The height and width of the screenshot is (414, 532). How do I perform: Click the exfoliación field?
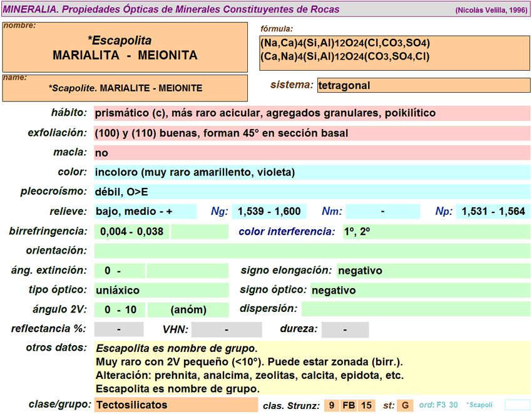(312, 133)
